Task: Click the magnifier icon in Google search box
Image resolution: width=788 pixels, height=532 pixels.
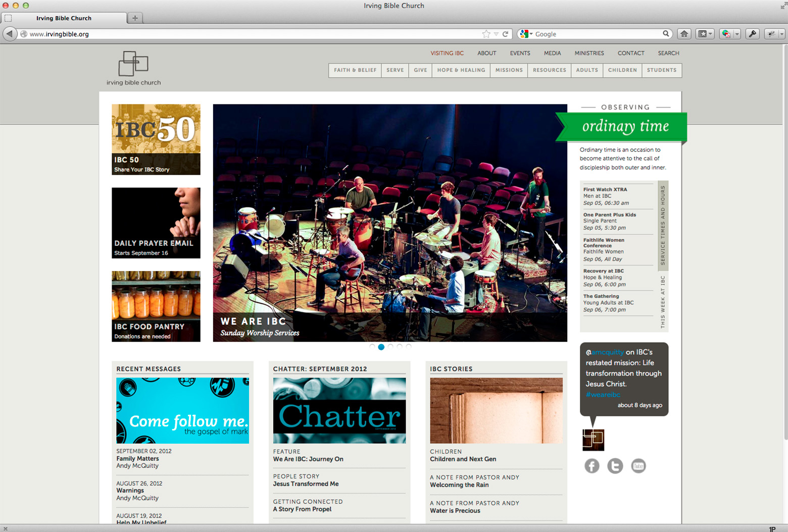Action: point(666,34)
